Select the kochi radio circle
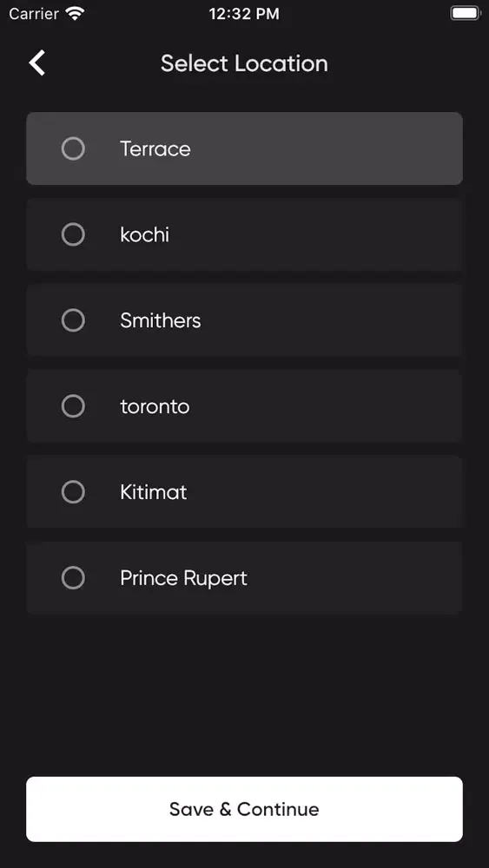 (73, 234)
